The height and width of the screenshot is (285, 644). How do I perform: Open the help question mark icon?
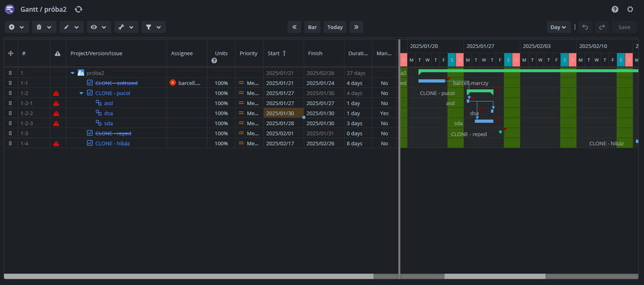(615, 10)
